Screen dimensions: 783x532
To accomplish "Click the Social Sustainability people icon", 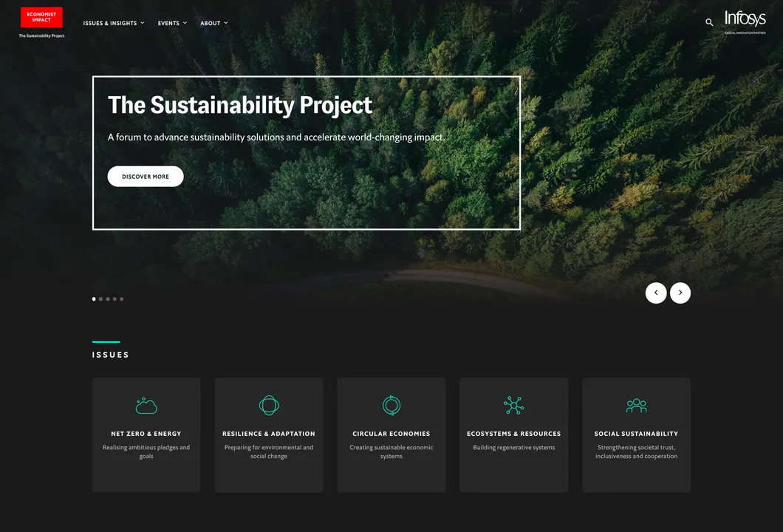I will (636, 406).
